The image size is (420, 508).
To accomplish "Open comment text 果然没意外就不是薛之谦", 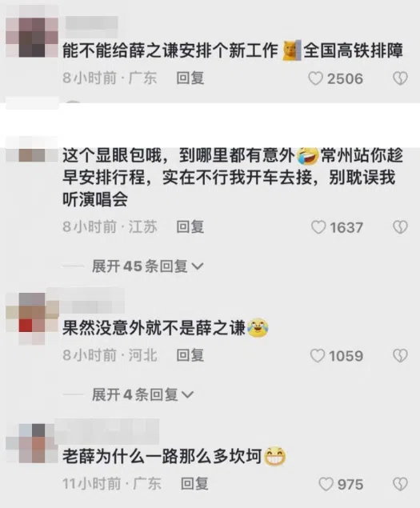I will pyautogui.click(x=154, y=329).
